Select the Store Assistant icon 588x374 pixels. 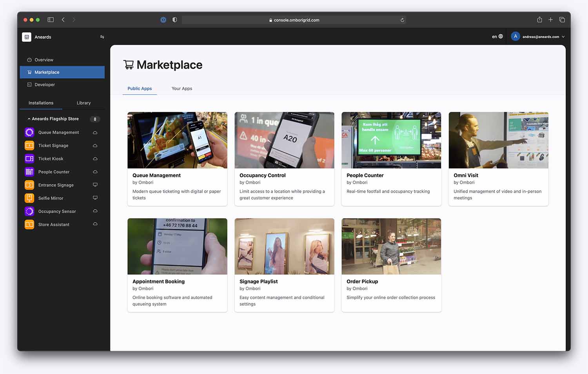[x=29, y=224]
